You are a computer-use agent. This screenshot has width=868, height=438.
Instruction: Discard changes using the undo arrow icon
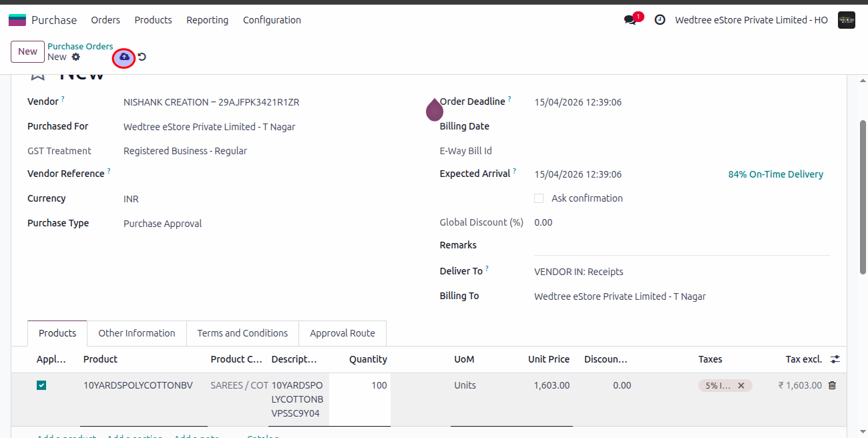[142, 57]
